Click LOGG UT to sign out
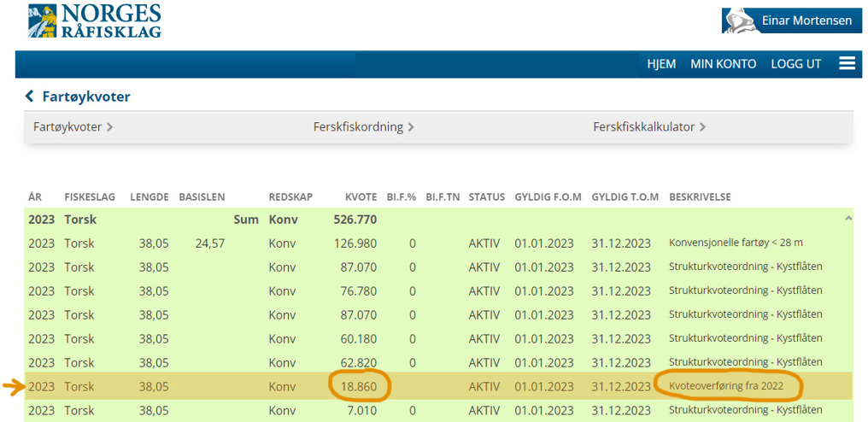The image size is (868, 422). [x=795, y=64]
